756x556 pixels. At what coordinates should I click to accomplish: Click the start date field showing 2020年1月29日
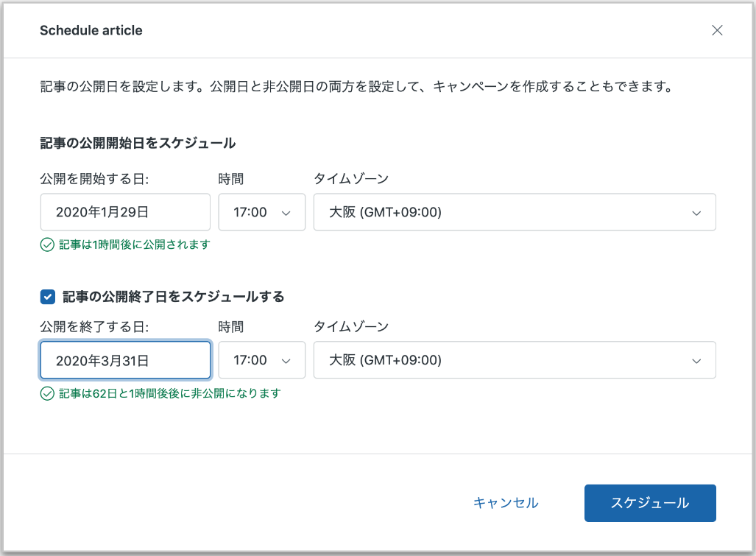125,212
